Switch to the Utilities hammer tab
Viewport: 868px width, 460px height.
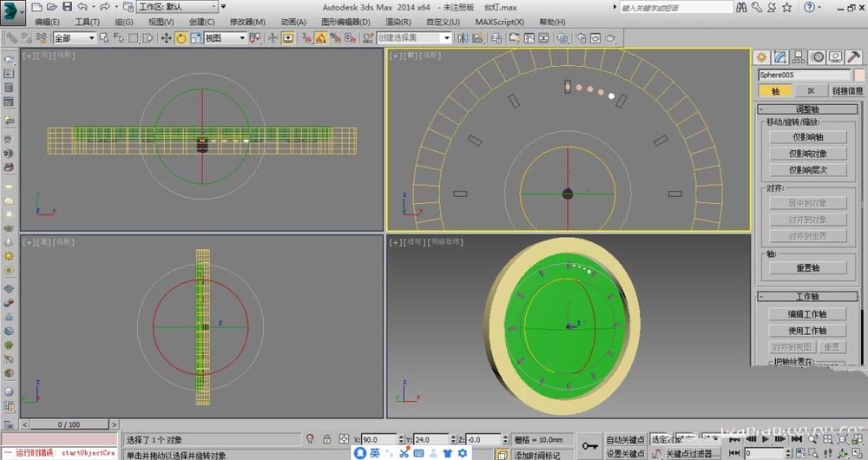(854, 57)
